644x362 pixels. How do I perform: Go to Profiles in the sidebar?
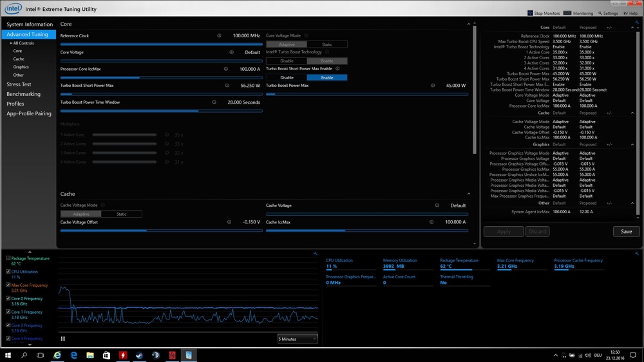[15, 104]
